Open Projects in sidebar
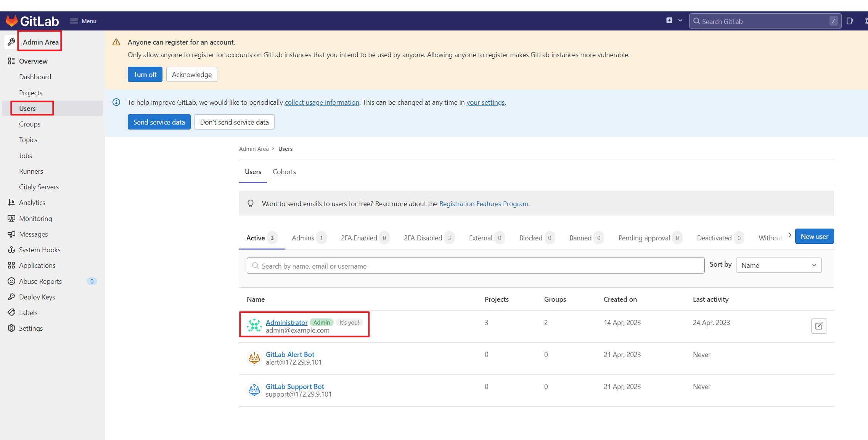The width and height of the screenshot is (868, 440). (31, 93)
